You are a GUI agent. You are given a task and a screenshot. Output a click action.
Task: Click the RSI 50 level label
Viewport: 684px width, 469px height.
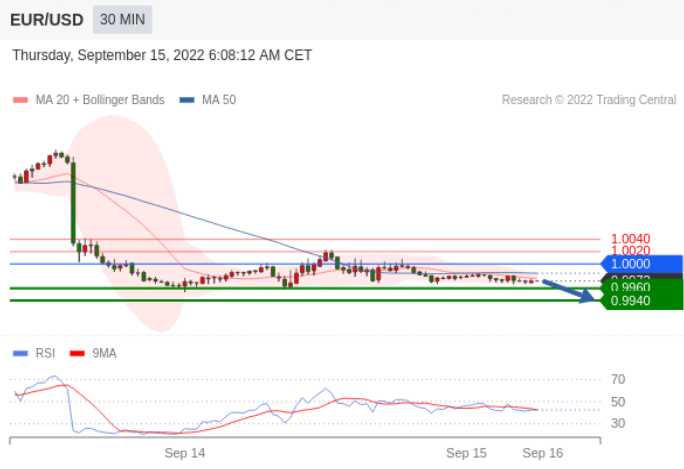point(618,402)
